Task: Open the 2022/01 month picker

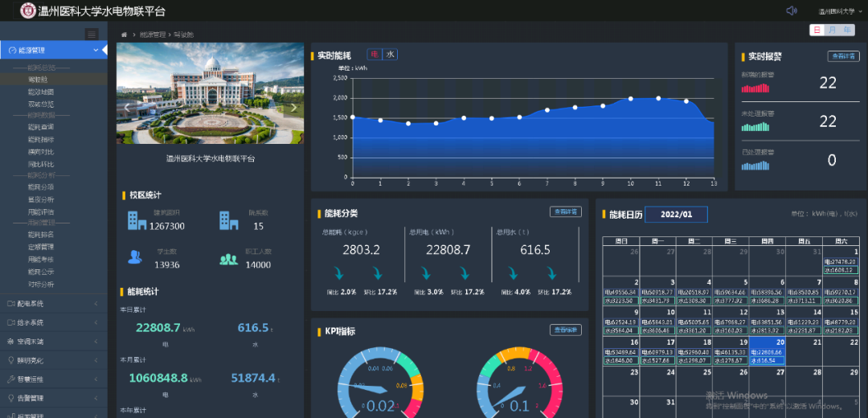Action: [x=676, y=215]
